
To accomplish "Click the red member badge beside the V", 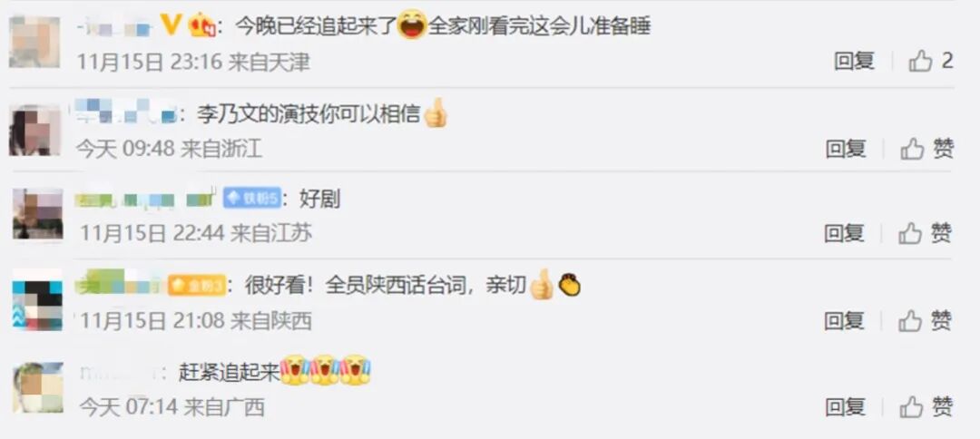I will (201, 26).
